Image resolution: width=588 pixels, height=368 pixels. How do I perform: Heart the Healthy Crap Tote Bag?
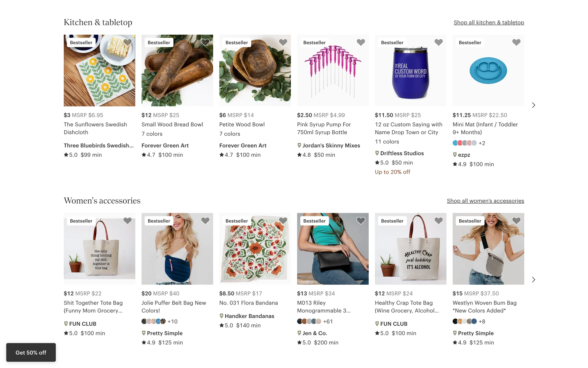coord(439,220)
